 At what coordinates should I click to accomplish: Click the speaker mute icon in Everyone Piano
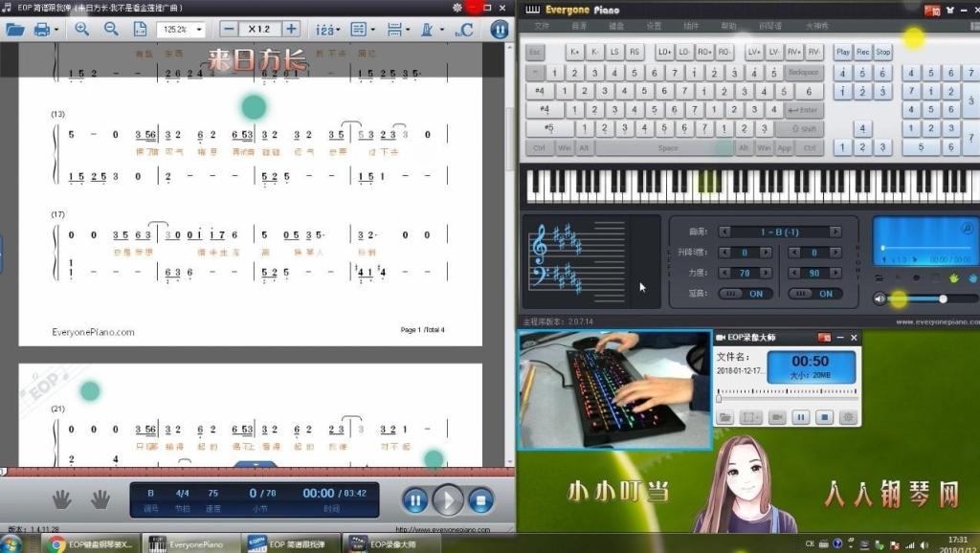pyautogui.click(x=879, y=299)
